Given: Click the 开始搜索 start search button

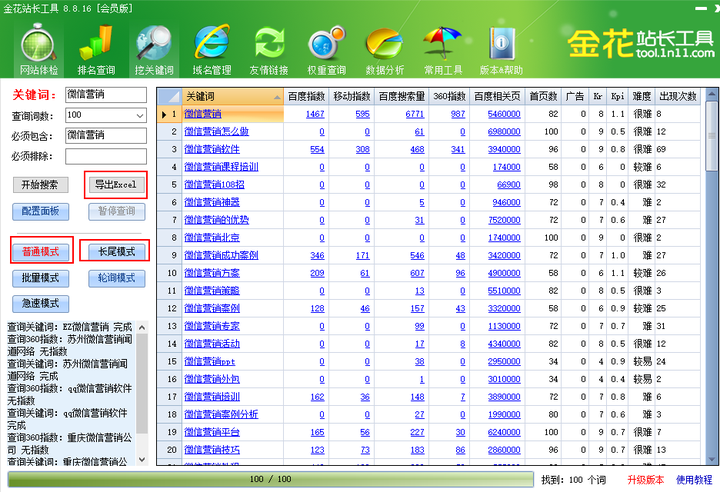Looking at the screenshot, I should 40,185.
